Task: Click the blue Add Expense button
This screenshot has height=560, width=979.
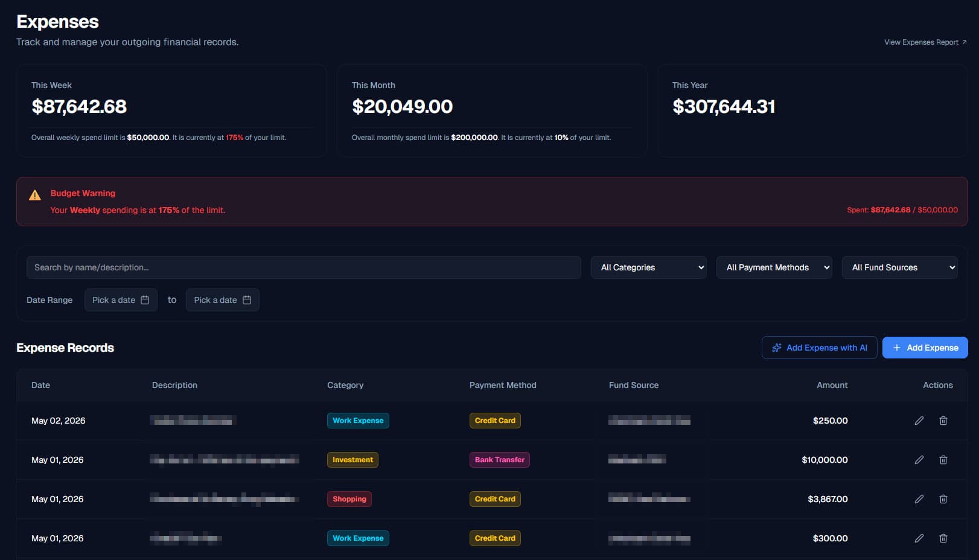Action: 925,348
